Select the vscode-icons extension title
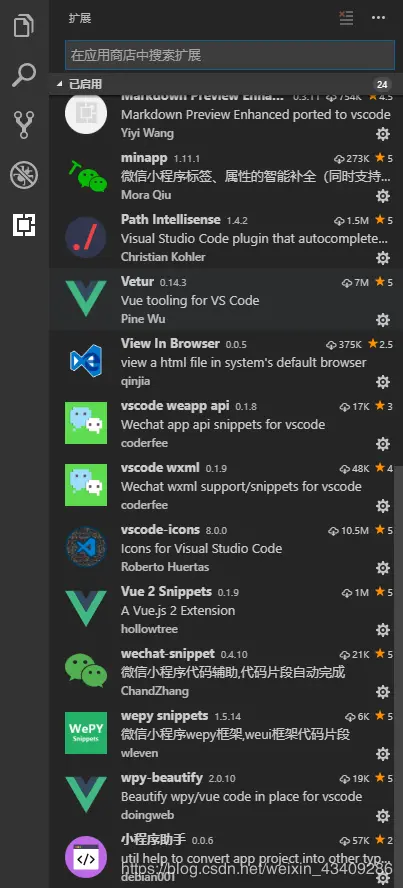Image resolution: width=403 pixels, height=888 pixels. pos(160,529)
